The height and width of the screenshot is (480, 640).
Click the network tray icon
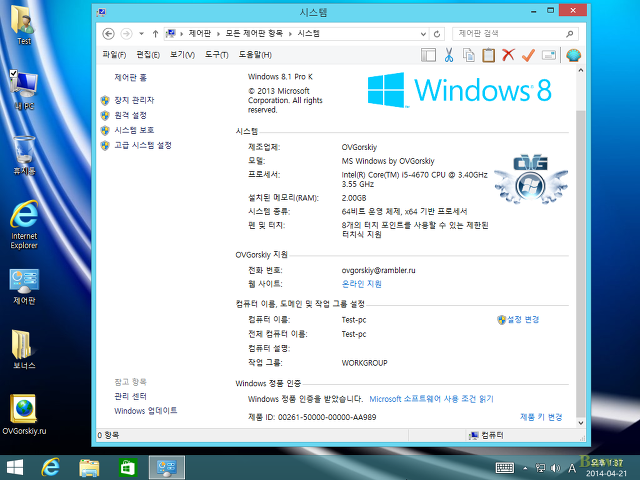[x=540, y=468]
